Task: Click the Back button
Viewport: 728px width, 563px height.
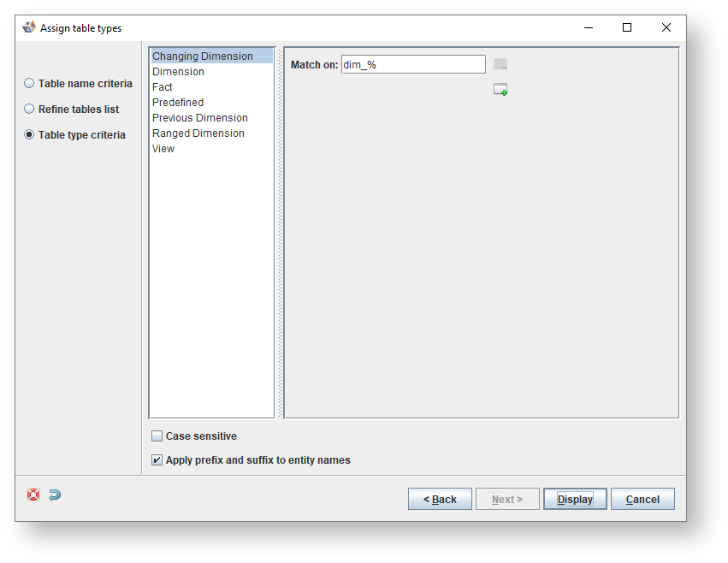Action: pos(440,499)
